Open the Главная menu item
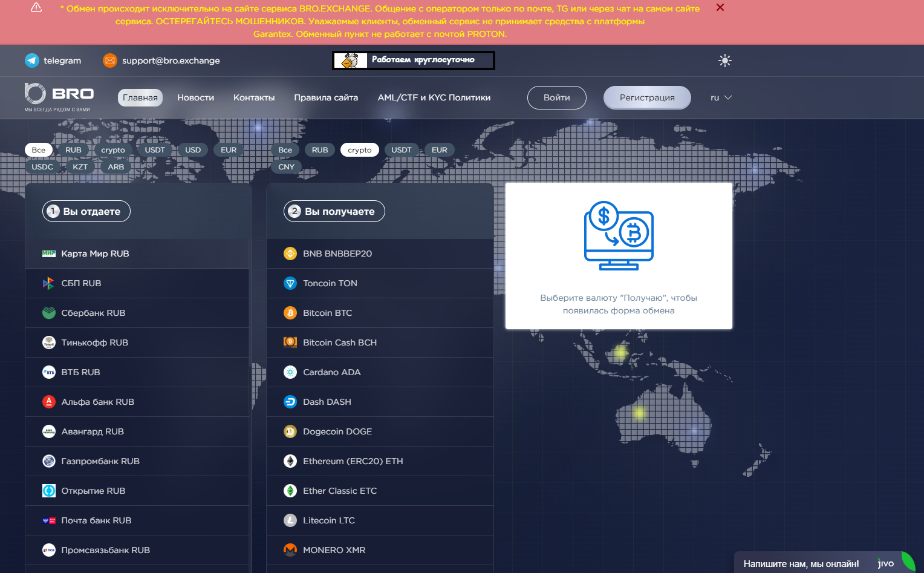924x573 pixels. [x=140, y=97]
